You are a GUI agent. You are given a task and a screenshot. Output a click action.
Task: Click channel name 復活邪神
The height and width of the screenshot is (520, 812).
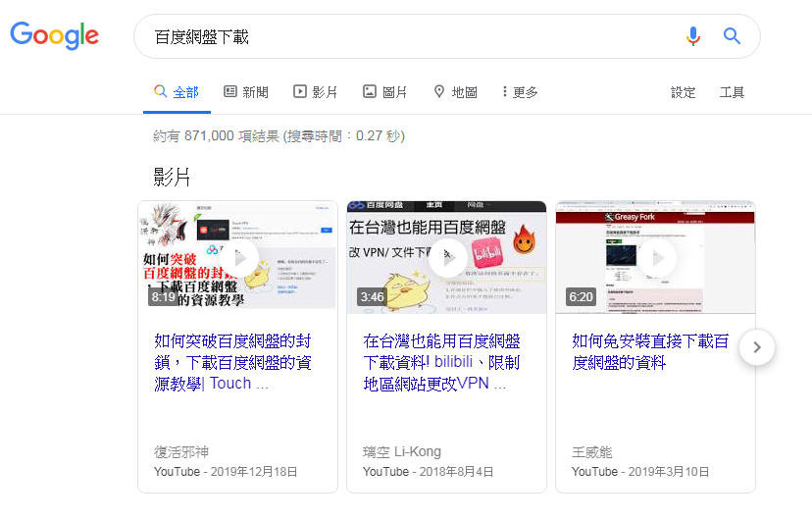(x=181, y=452)
